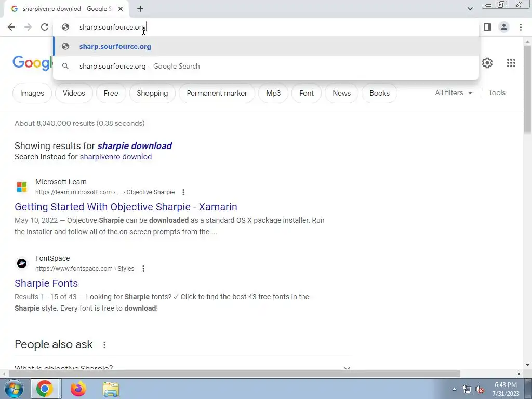Open the People also ask options menu
Image resolution: width=532 pixels, height=399 pixels.
104,345
